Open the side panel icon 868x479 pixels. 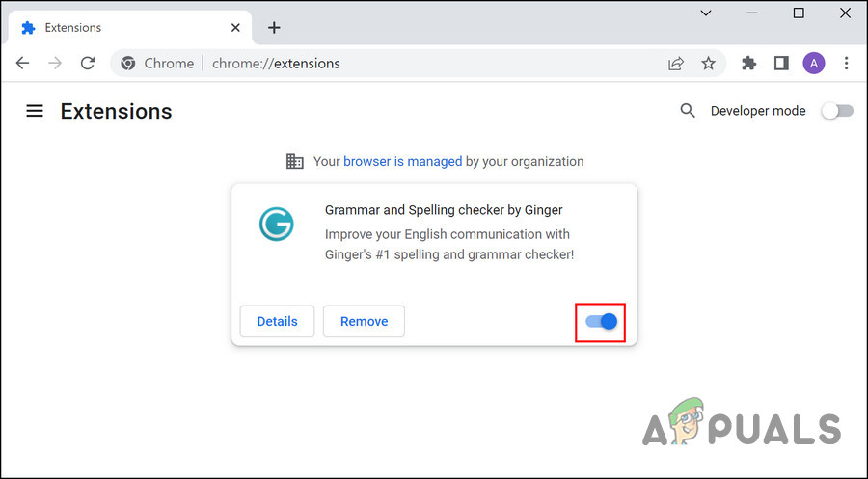[781, 63]
